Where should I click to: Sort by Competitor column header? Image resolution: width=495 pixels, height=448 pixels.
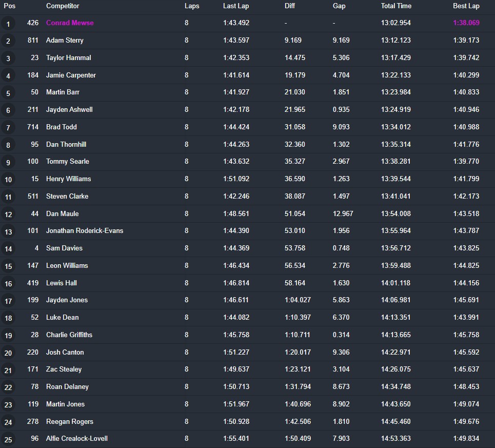[x=63, y=6]
